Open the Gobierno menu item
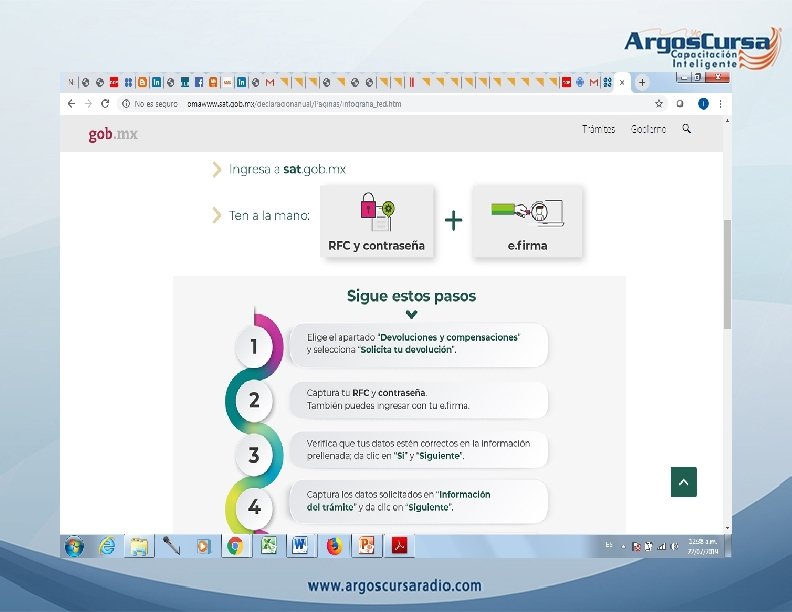This screenshot has width=792, height=612. point(648,129)
